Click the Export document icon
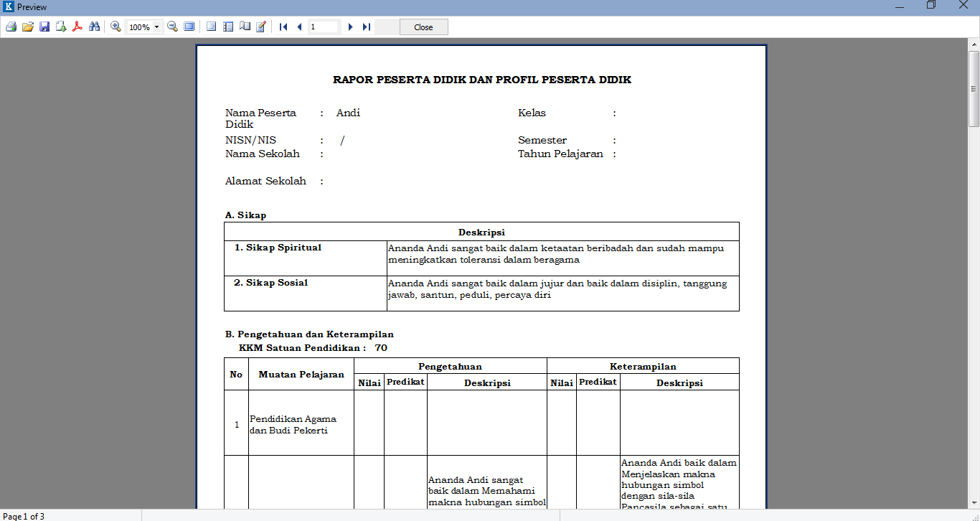 (x=61, y=27)
